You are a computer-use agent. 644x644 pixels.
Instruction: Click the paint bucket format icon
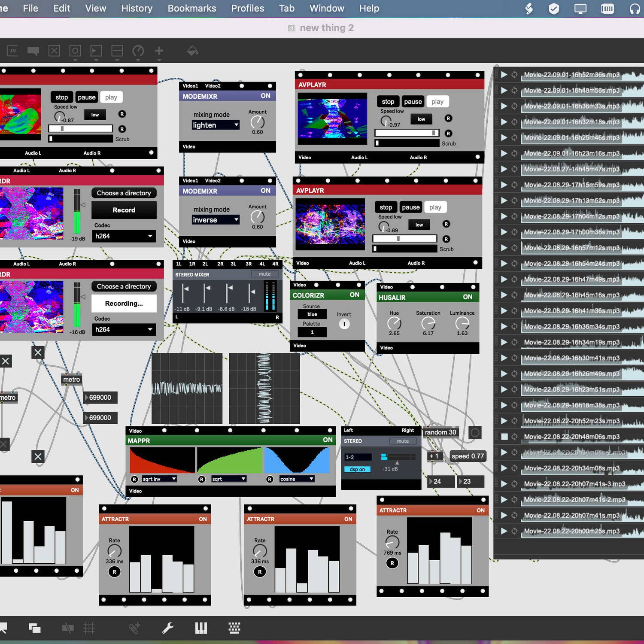[x=192, y=51]
